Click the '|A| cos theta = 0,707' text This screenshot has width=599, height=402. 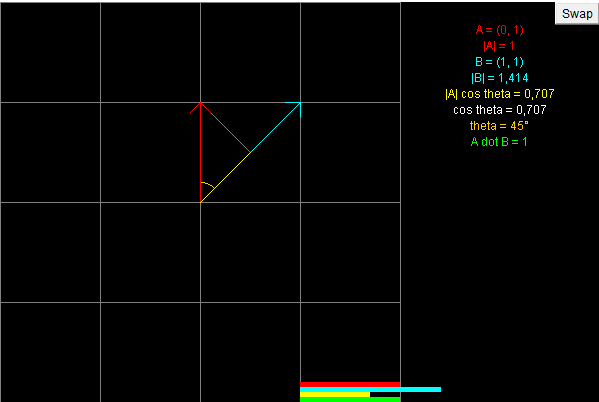click(500, 94)
